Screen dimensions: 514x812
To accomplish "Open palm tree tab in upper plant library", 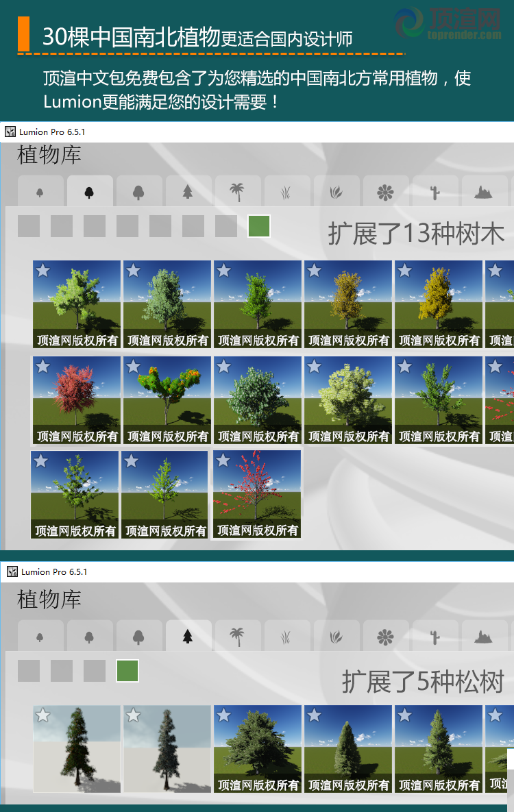I will click(237, 192).
